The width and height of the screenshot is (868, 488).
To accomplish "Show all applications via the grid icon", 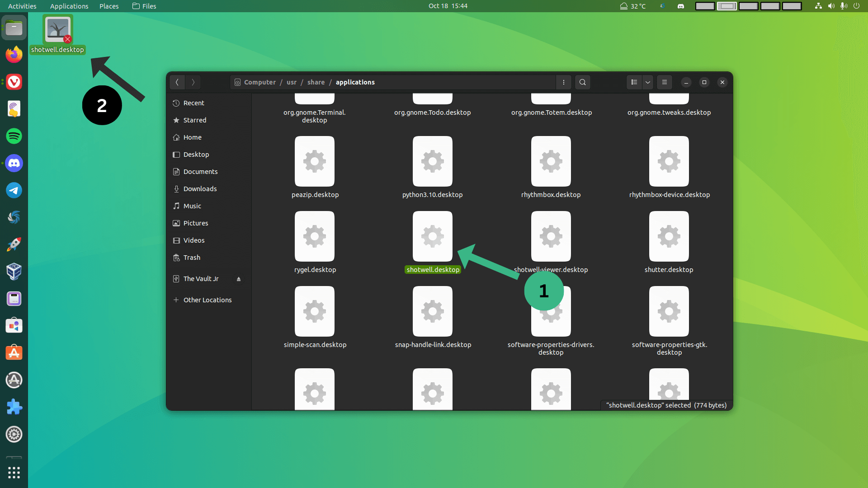I will (x=14, y=473).
